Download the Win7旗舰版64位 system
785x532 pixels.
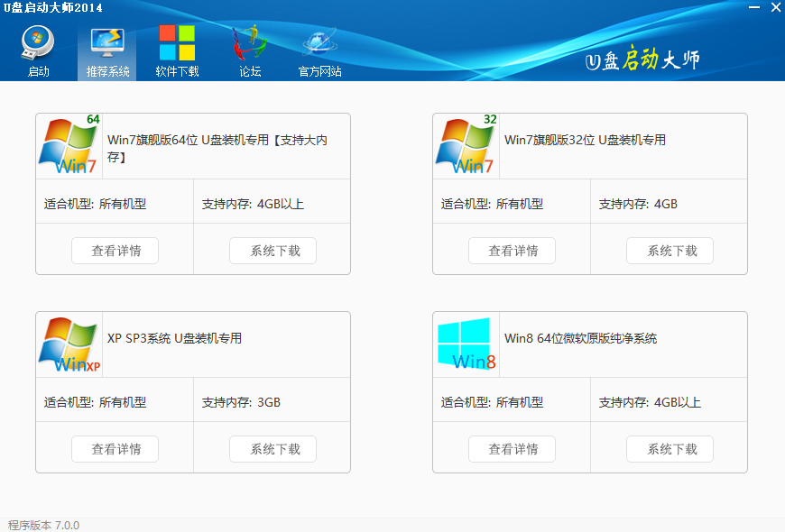272,251
